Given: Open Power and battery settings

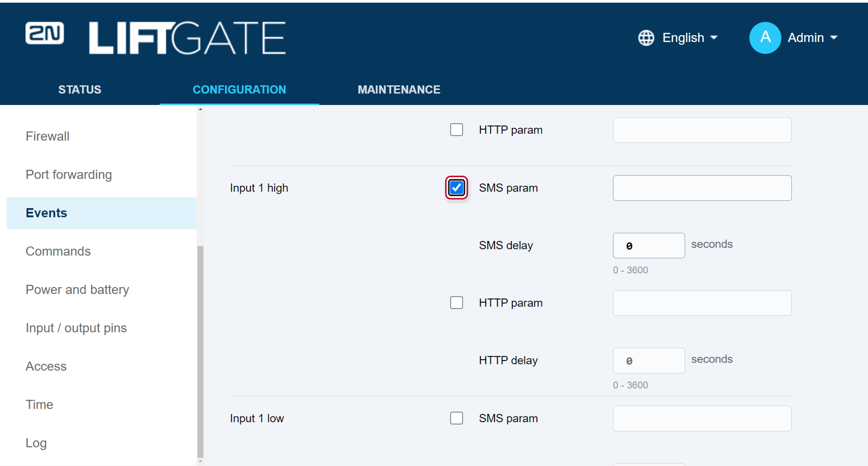Looking at the screenshot, I should [78, 290].
